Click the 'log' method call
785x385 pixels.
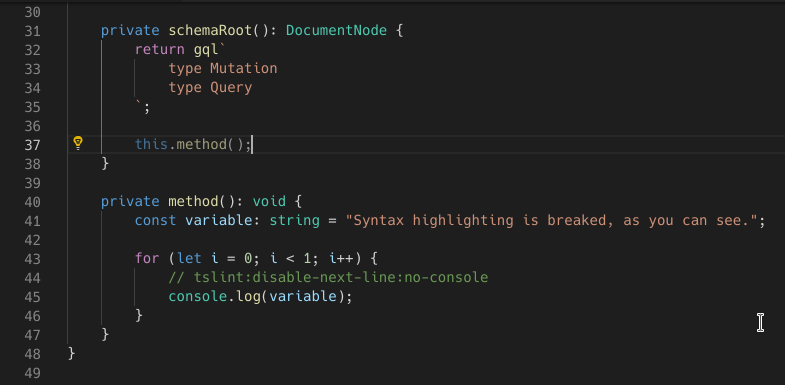[x=248, y=296]
